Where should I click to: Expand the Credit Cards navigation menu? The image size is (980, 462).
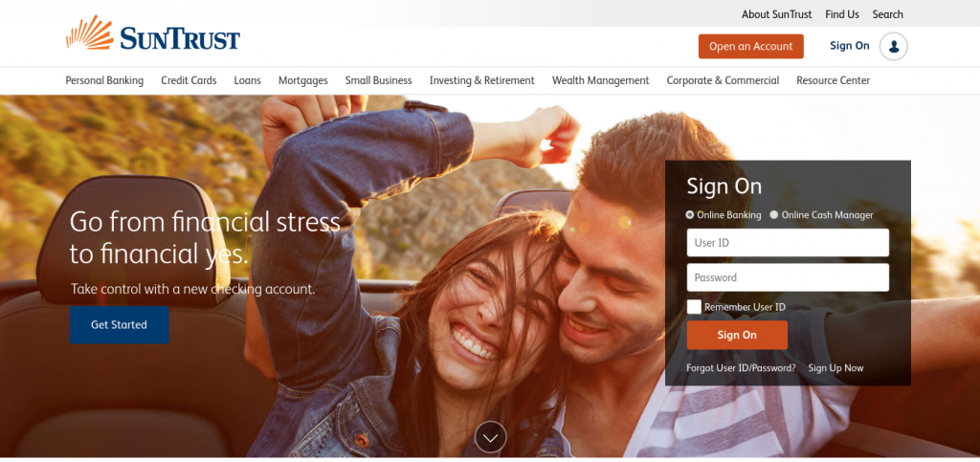tap(189, 80)
